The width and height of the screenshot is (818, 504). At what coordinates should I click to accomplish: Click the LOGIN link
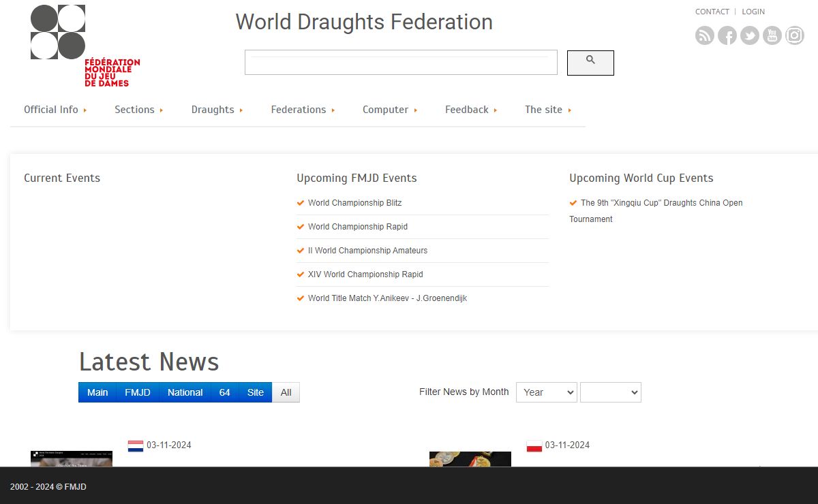click(x=753, y=12)
